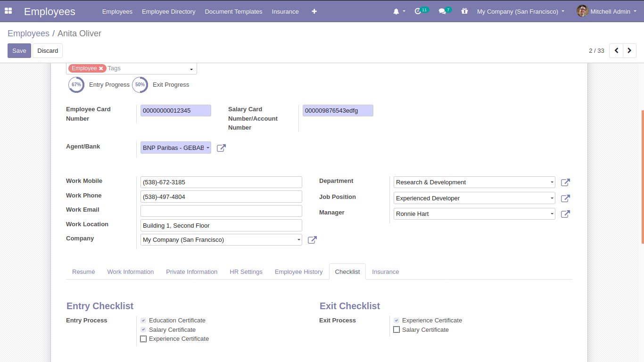This screenshot has width=644, height=362.
Task: Check Experience Certificate in Entry Checklist
Action: [143, 339]
